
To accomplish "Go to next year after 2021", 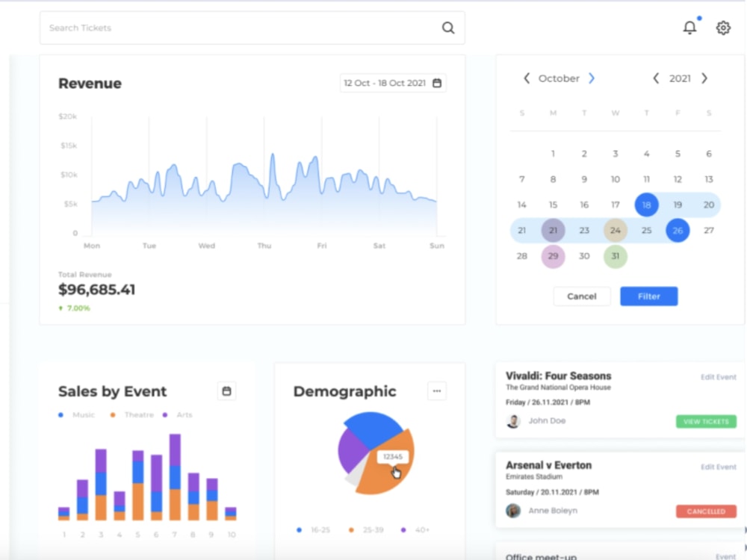I will tap(704, 78).
